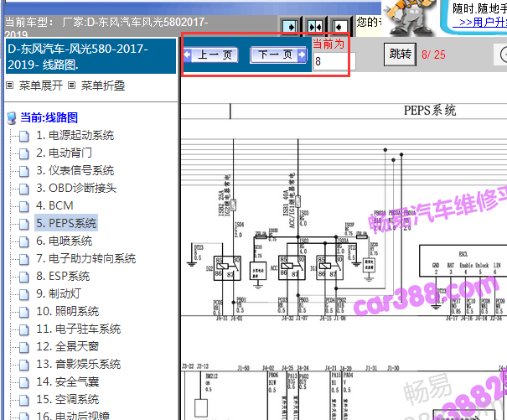
Task: Click the page icon beside 制动灯
Action: (x=24, y=294)
